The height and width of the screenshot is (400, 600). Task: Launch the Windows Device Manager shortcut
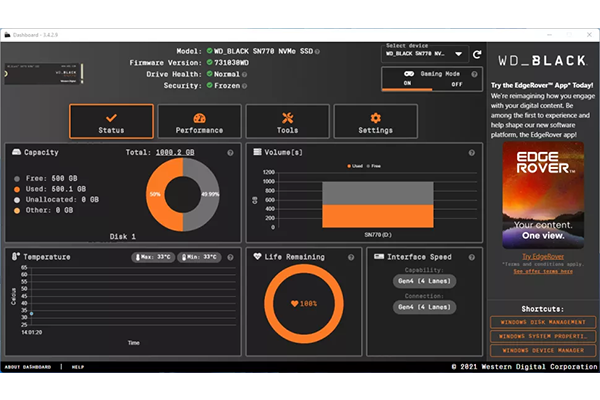(x=543, y=350)
